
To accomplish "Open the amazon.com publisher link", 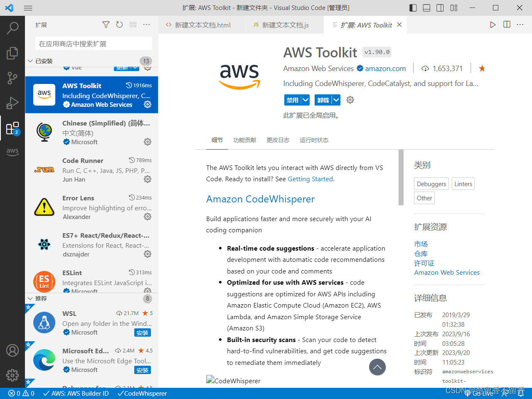I will click(x=385, y=69).
